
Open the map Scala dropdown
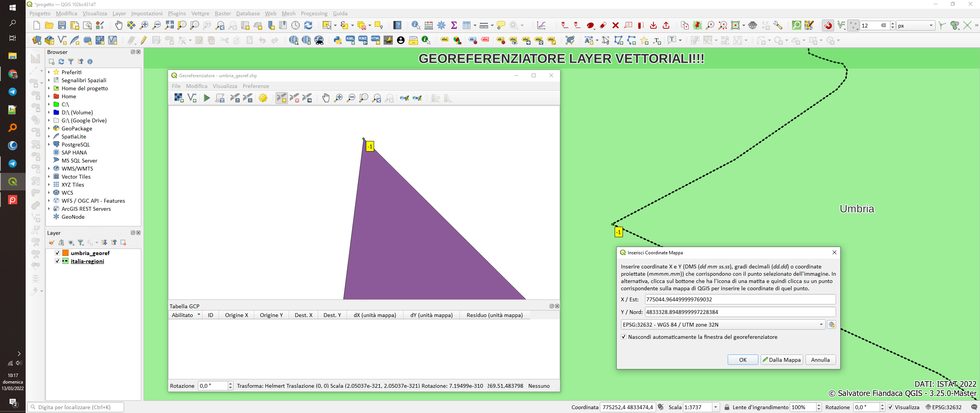point(715,407)
